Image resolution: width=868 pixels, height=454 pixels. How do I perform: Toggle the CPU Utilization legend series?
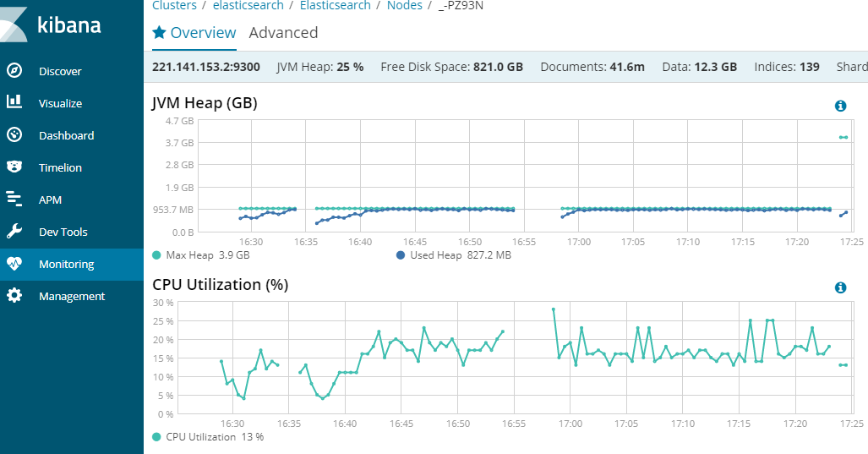pos(208,437)
